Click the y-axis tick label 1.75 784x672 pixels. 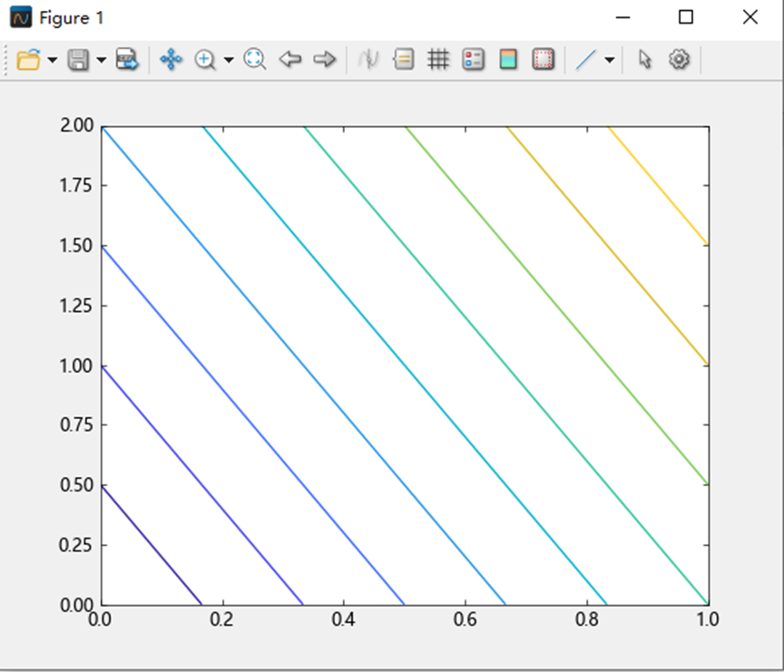pos(76,185)
